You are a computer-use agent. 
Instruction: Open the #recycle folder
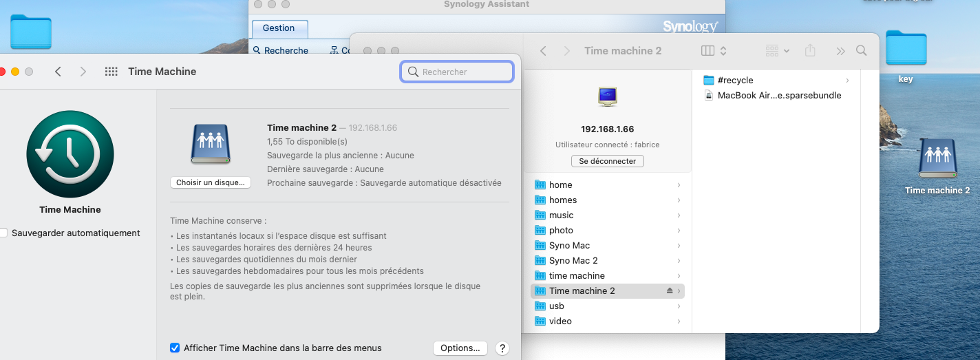776,81
